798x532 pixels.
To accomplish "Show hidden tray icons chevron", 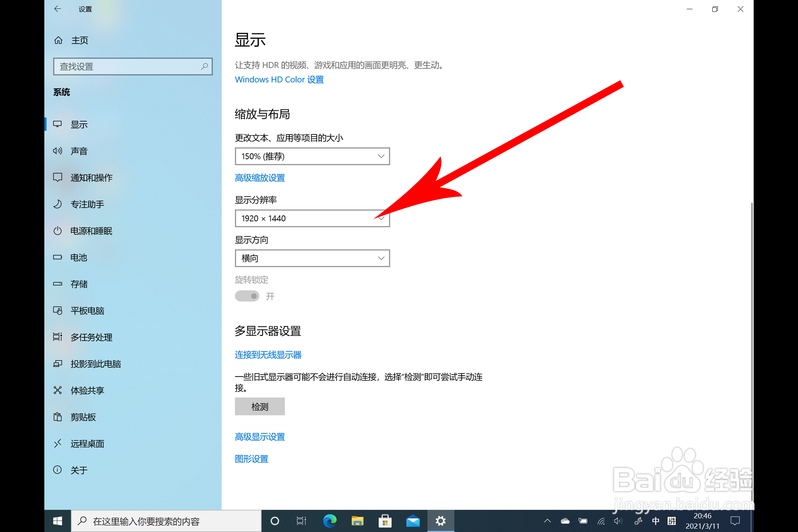I will coord(547,521).
